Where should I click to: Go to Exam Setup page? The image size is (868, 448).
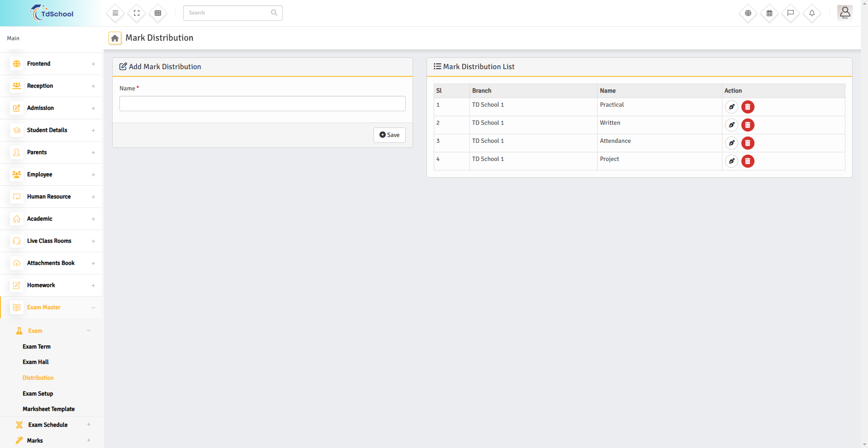(38, 394)
